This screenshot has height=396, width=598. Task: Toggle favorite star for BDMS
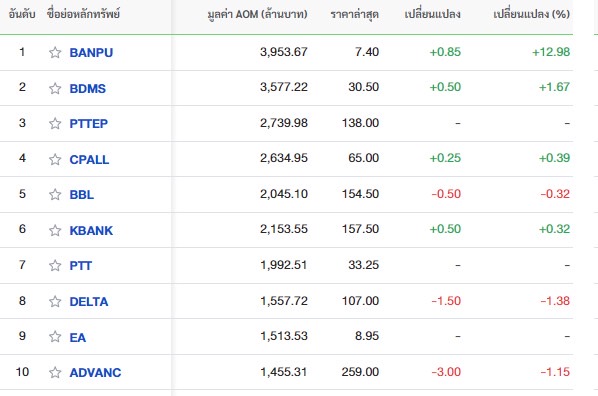tap(55, 88)
